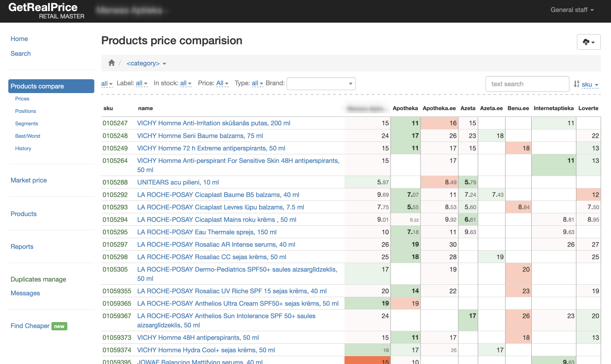Open the Best/Worst submenu item
The width and height of the screenshot is (611, 364).
28,136
